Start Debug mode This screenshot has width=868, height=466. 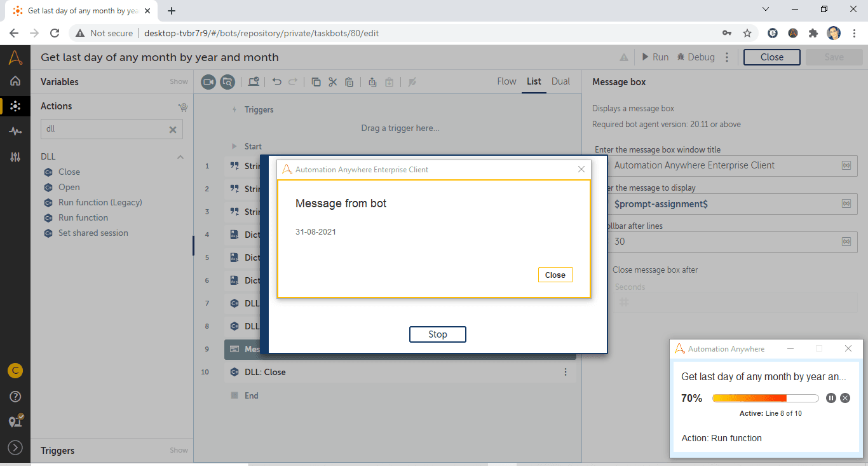(x=696, y=57)
